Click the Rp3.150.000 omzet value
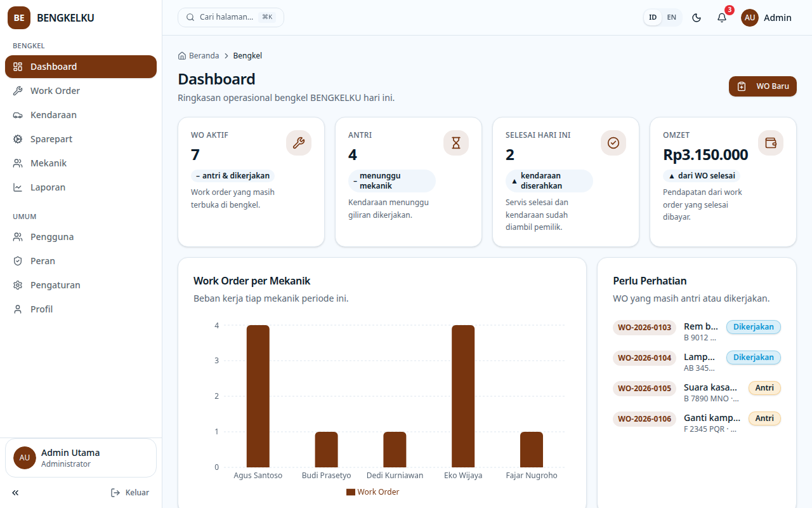This screenshot has height=508, width=812. click(x=705, y=155)
